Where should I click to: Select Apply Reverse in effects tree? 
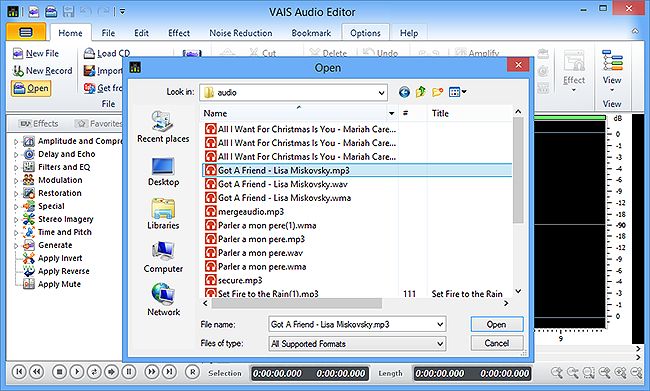click(63, 271)
